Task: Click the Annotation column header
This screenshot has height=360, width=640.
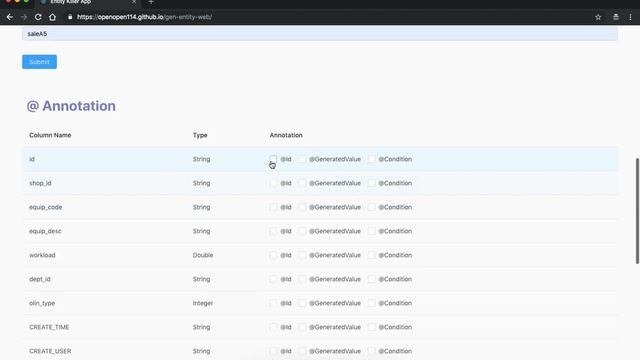Action: click(286, 135)
